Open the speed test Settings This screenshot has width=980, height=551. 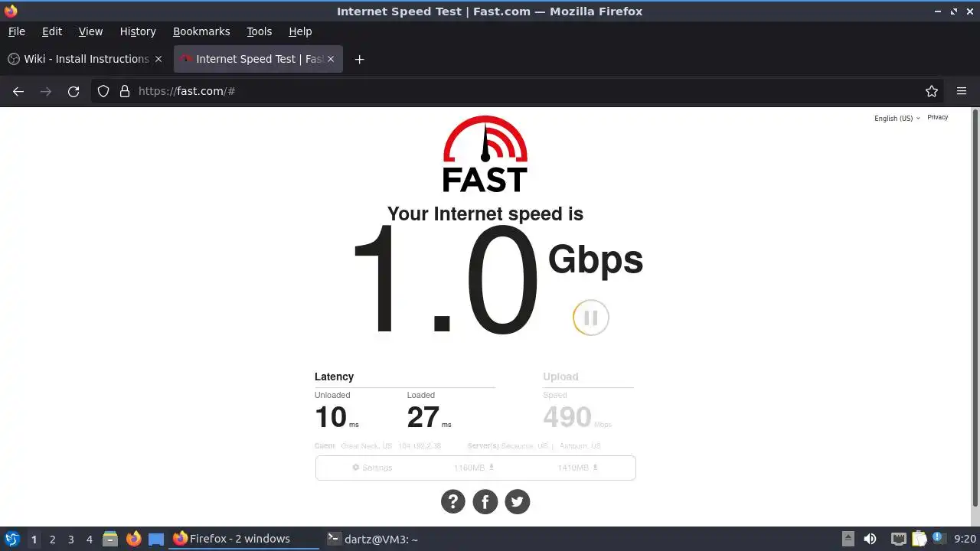point(372,468)
